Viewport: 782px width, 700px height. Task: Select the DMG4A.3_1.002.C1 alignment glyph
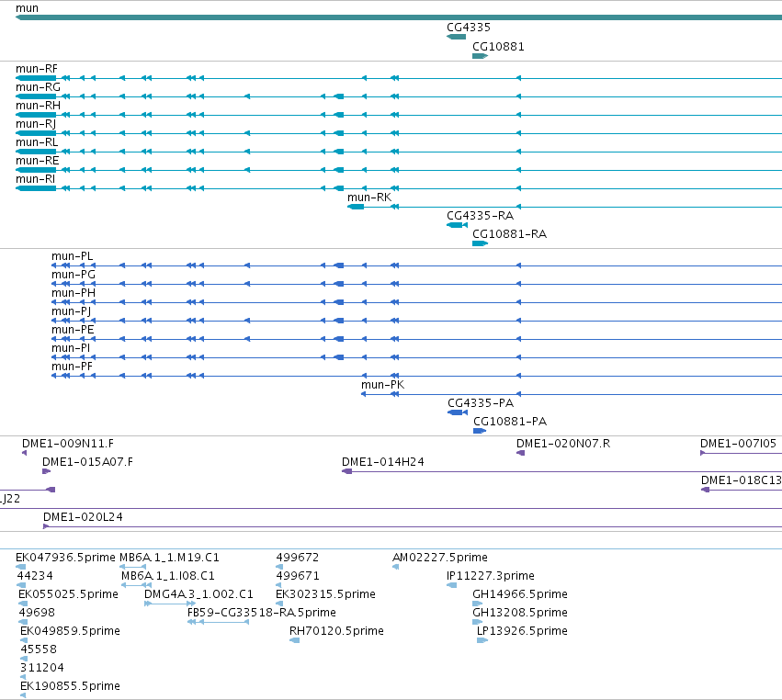tap(170, 604)
